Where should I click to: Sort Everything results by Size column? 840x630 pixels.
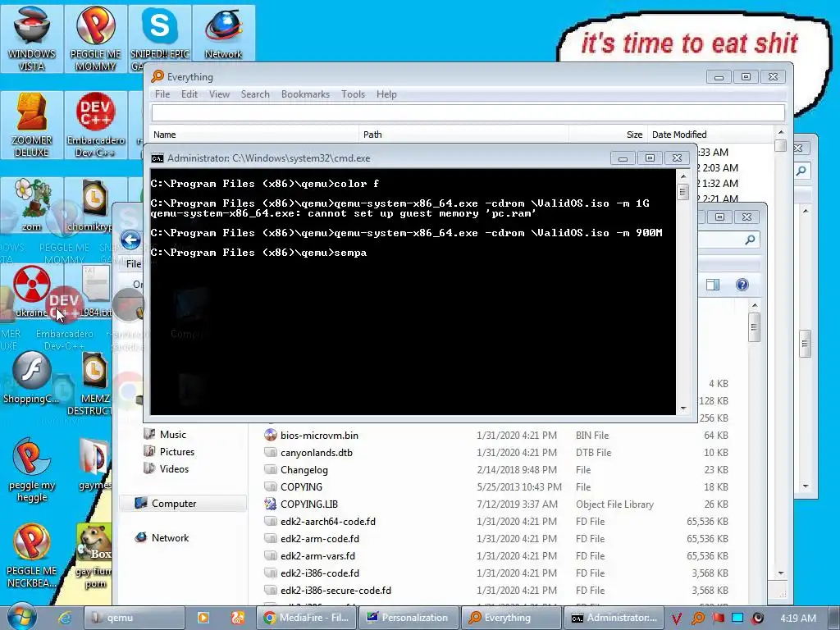click(x=608, y=135)
